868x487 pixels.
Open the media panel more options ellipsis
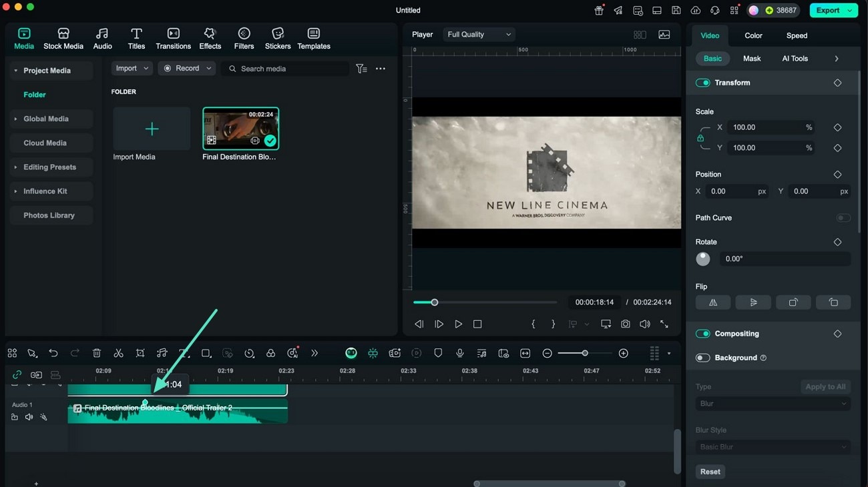[x=381, y=69]
